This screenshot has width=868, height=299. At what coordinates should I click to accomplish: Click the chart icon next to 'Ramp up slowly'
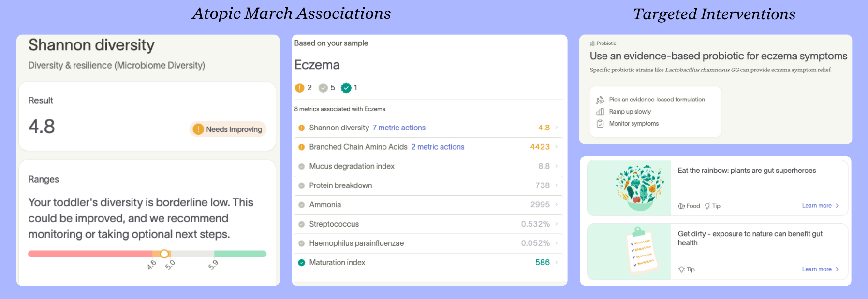[601, 111]
